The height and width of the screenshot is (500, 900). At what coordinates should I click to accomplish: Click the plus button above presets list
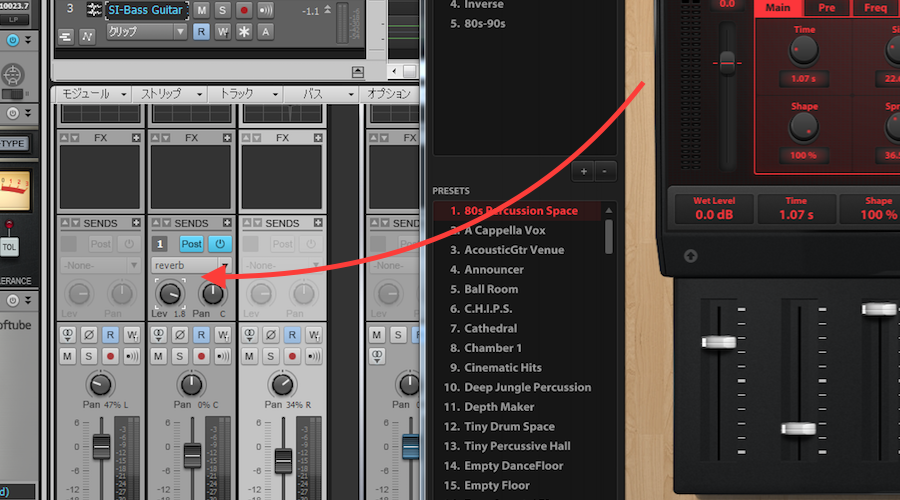[584, 172]
